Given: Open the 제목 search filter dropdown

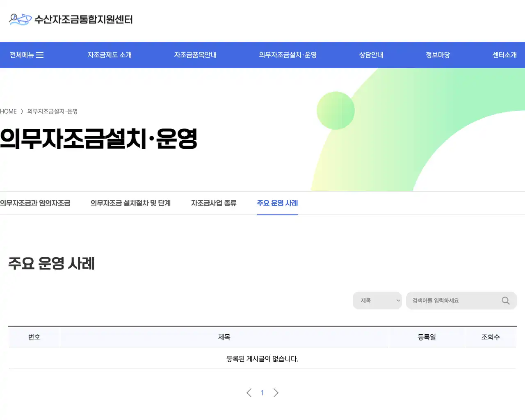Looking at the screenshot, I should click(x=377, y=300).
